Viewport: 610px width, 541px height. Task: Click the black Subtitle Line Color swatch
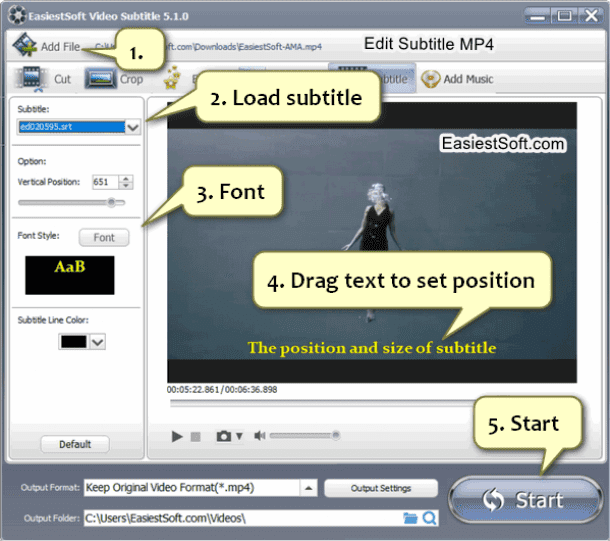tap(74, 341)
